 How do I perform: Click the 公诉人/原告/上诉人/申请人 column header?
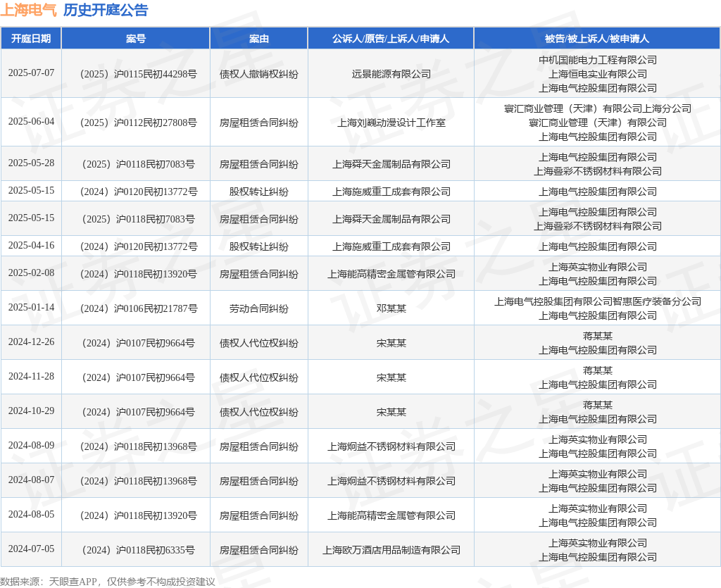[x=391, y=39]
